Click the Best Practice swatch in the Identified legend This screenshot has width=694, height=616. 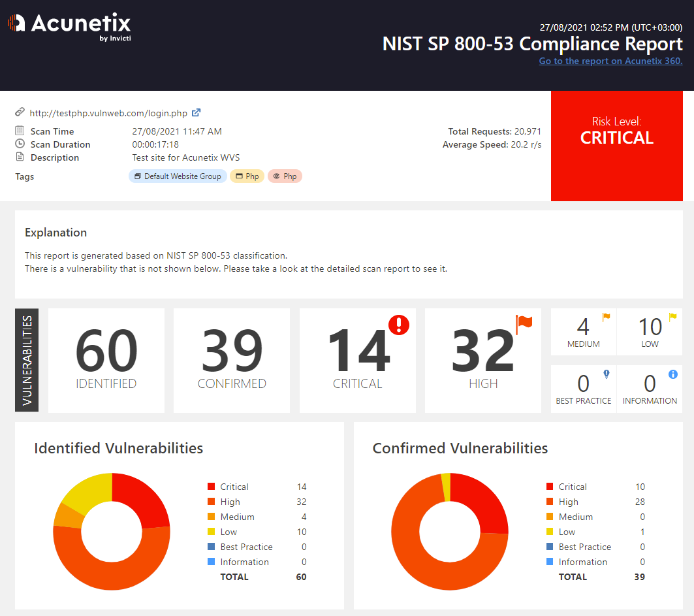211,547
